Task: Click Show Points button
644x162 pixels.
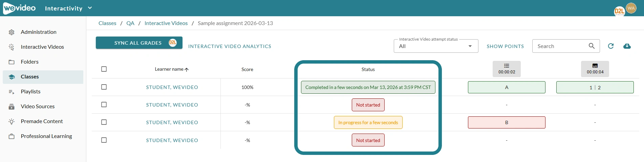Action: (x=505, y=46)
